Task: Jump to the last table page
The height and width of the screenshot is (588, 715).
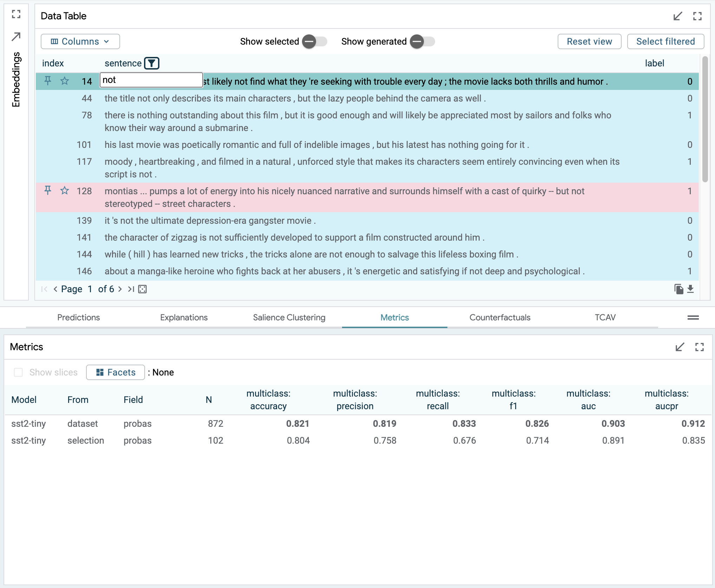Action: pyautogui.click(x=131, y=289)
